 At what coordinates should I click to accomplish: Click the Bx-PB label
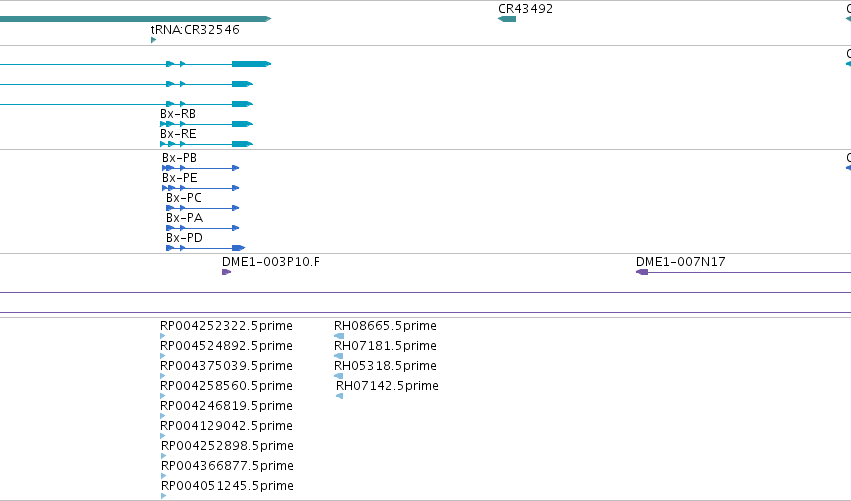click(x=180, y=158)
